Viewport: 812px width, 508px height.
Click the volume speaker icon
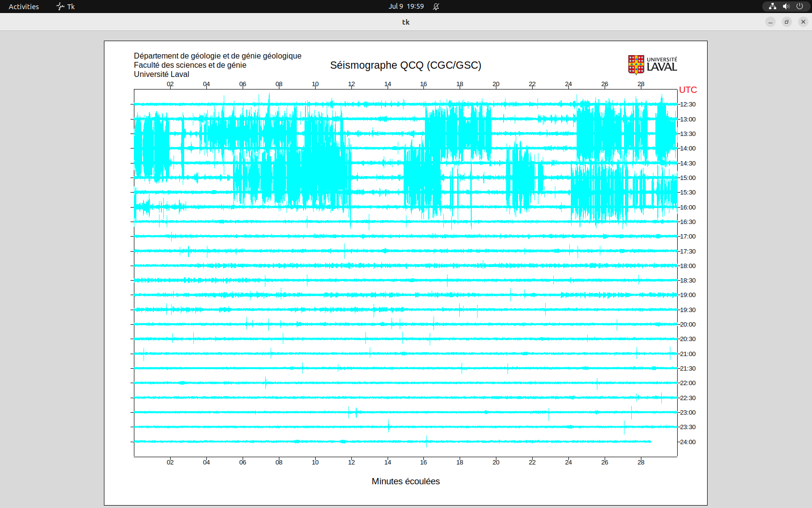pos(786,6)
